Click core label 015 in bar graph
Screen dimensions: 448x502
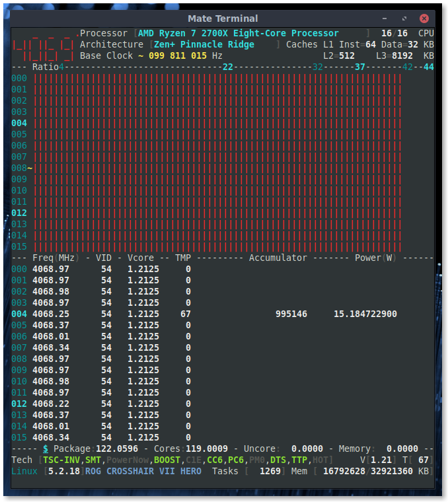[x=19, y=246]
